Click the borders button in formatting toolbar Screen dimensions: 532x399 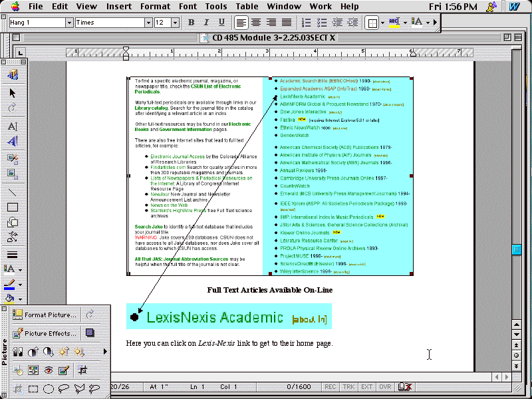[372, 23]
